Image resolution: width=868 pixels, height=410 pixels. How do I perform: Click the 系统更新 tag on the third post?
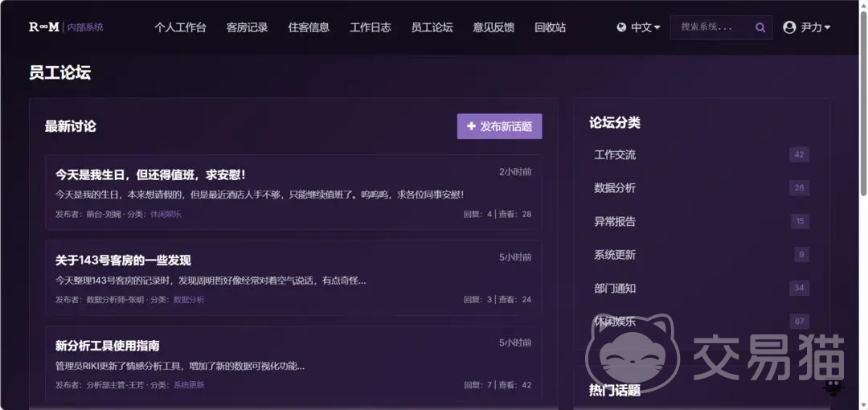click(x=189, y=385)
